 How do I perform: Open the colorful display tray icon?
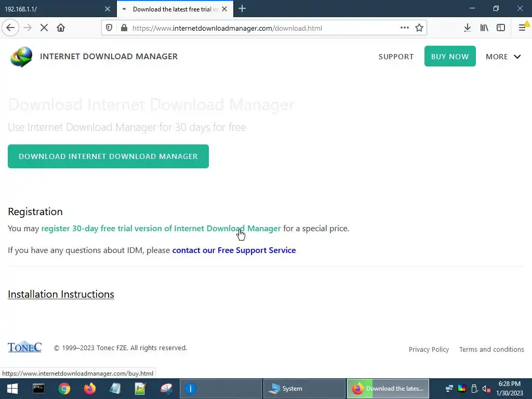(462, 389)
